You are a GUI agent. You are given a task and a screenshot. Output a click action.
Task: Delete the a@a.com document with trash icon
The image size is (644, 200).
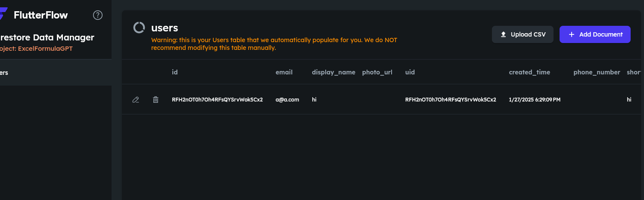point(156,100)
